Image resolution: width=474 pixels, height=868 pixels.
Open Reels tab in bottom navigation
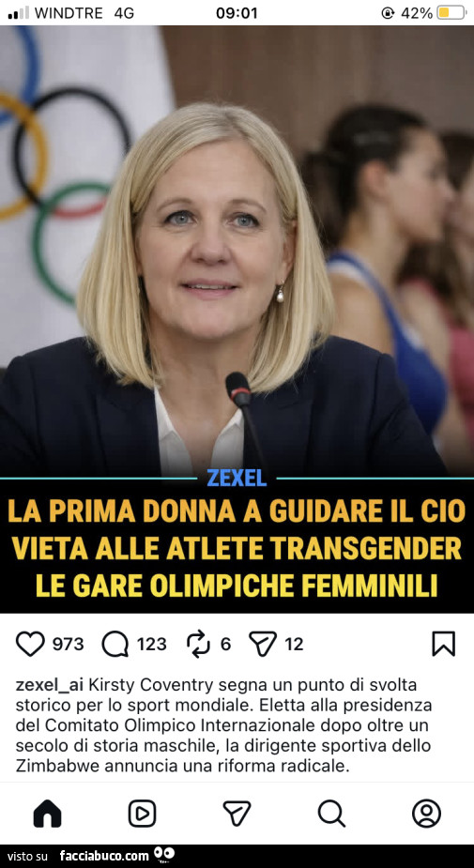143,814
